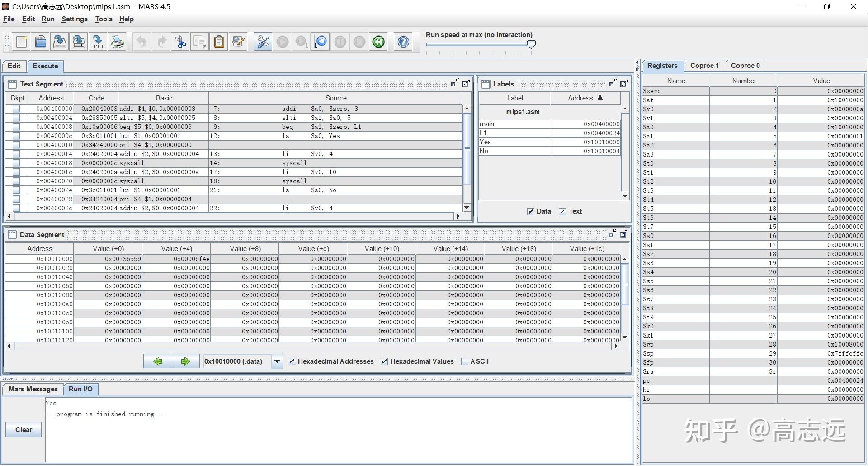This screenshot has width=868, height=466.
Task: Open the Help question-mark icon
Action: pos(403,42)
